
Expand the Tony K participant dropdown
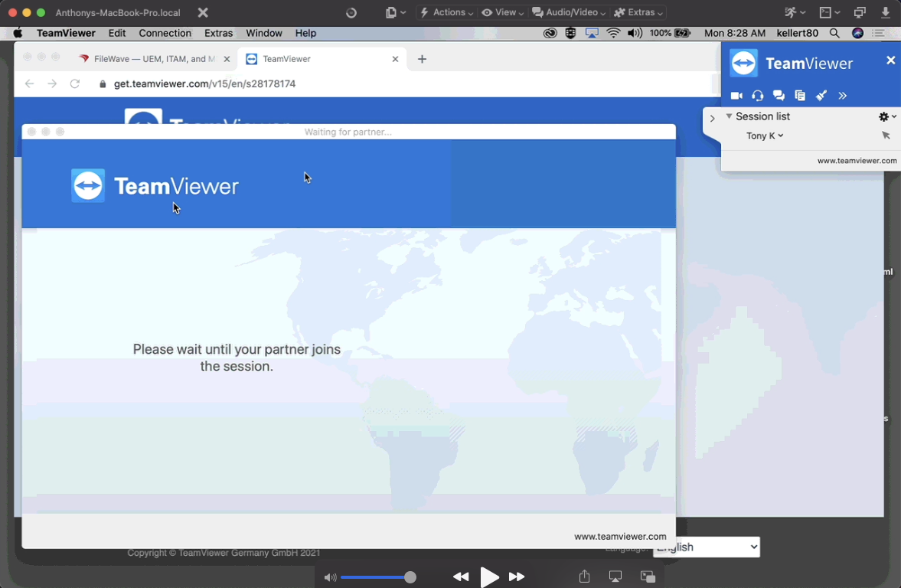coord(765,136)
